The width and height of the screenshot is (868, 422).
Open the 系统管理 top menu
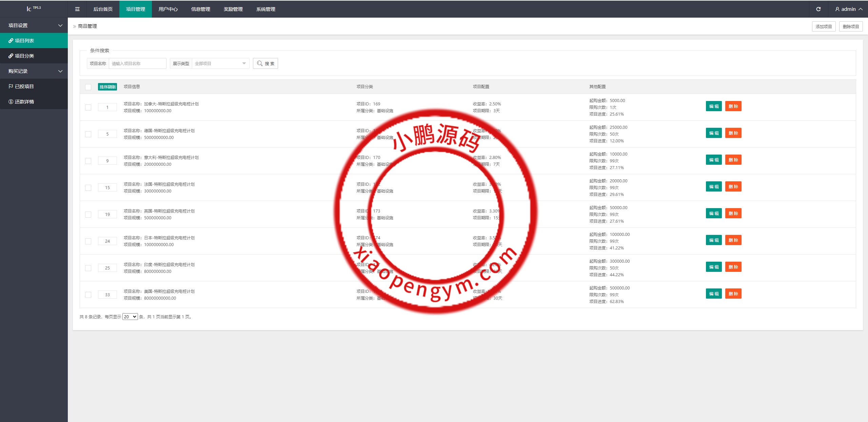point(266,9)
